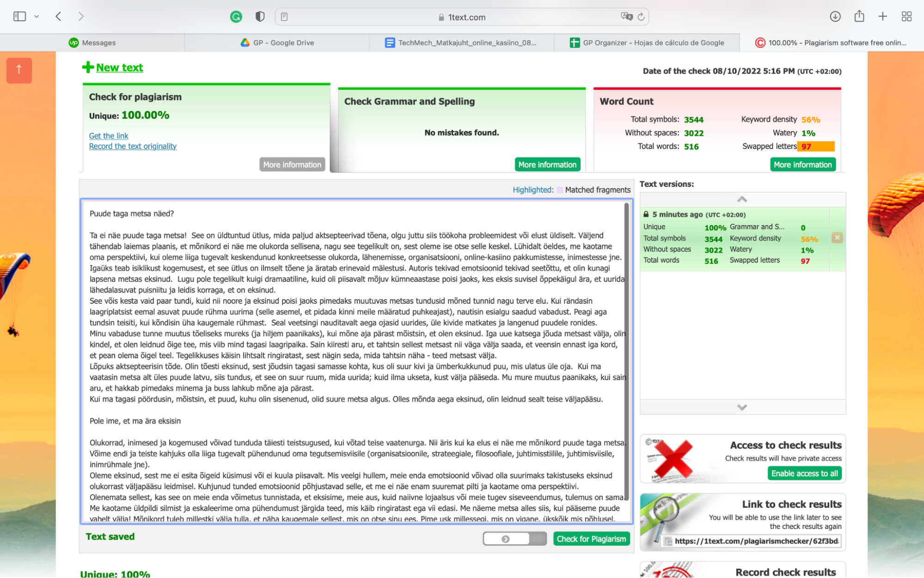The height and width of the screenshot is (578, 924).
Task: Click More information under Grammar and Spelling
Action: (x=547, y=165)
